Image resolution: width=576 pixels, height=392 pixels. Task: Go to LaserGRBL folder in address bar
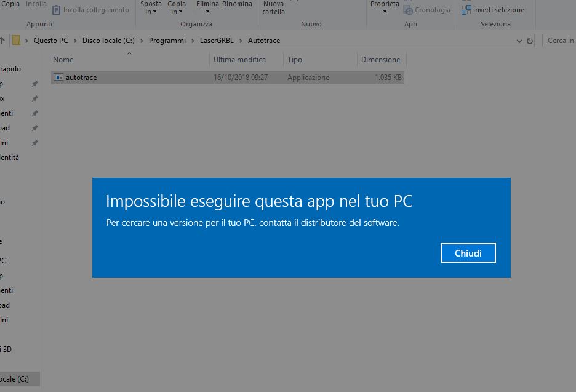point(217,41)
